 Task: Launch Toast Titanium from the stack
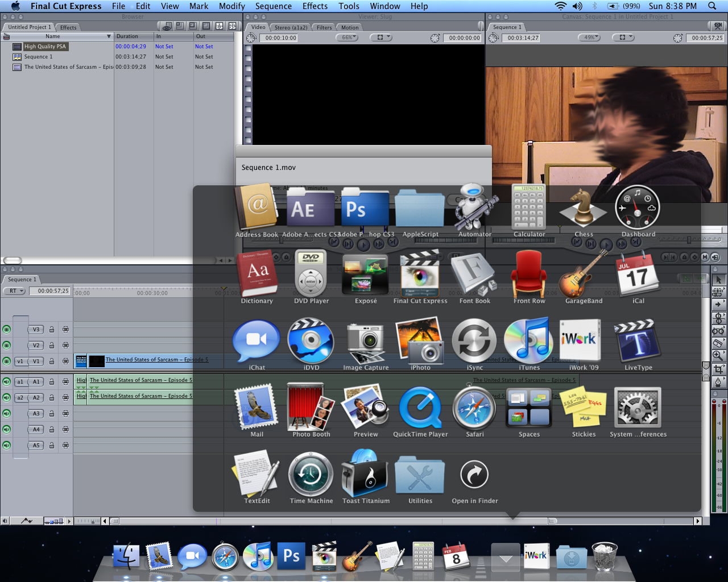coord(366,473)
